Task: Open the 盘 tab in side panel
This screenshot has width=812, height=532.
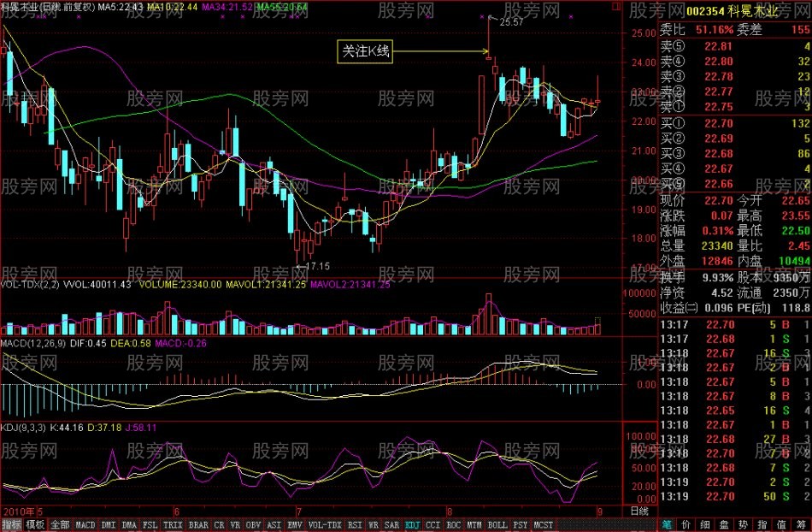Action: tap(725, 525)
